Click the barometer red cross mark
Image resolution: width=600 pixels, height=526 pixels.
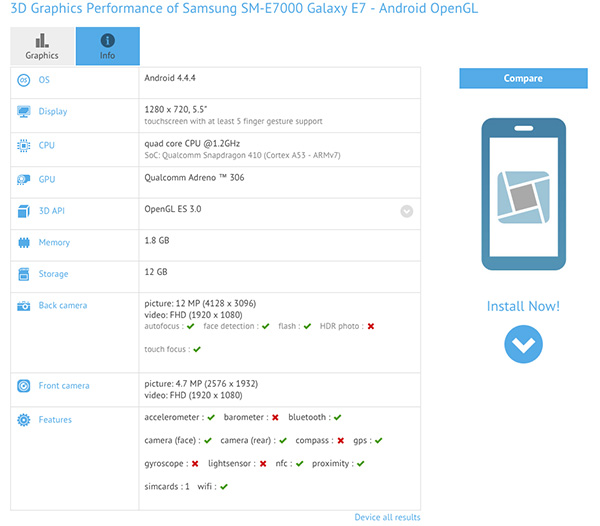[x=275, y=417]
